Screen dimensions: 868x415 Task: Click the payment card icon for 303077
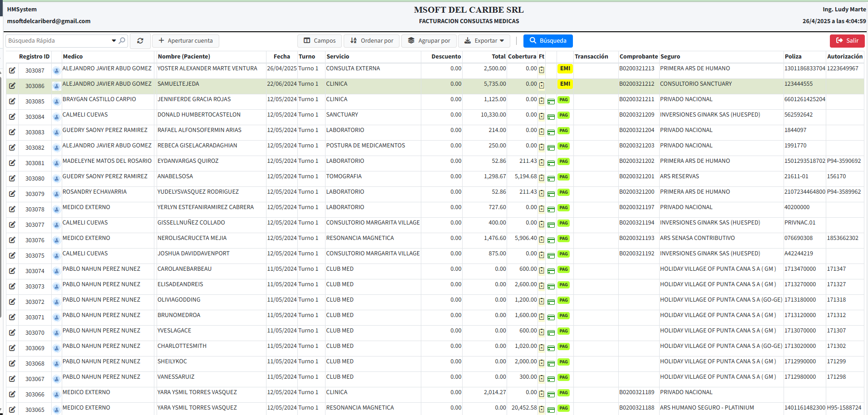tap(551, 225)
